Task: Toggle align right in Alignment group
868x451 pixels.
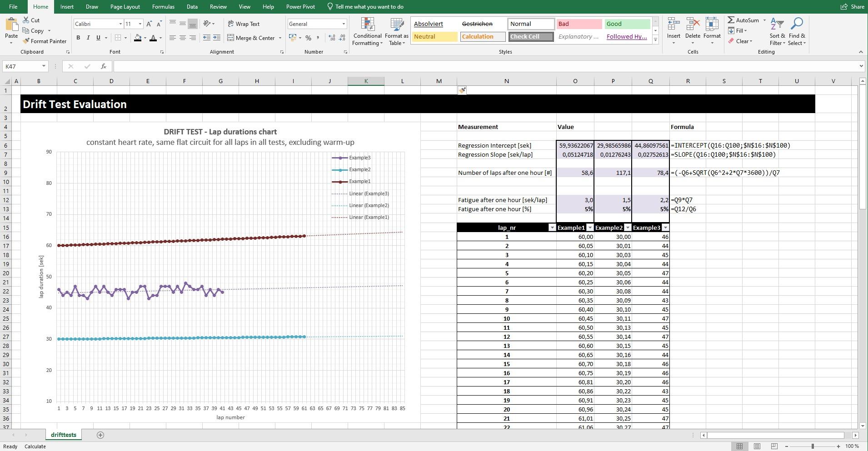Action: (192, 38)
